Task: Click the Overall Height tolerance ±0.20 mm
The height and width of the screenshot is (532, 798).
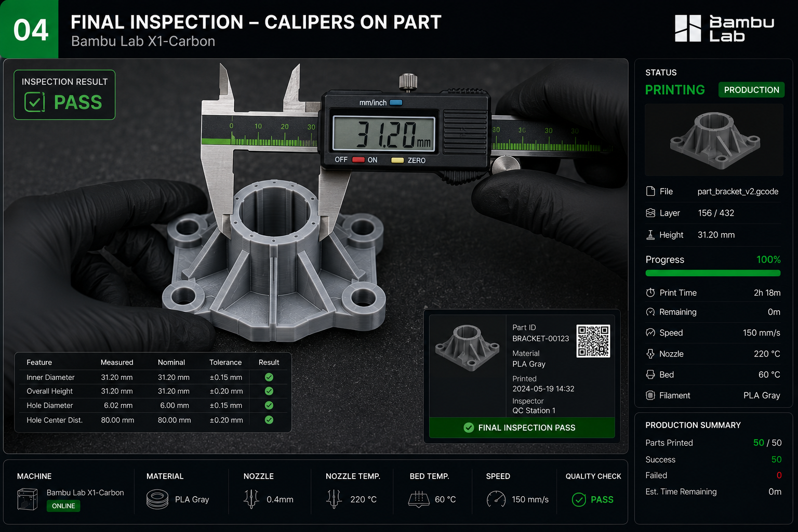Action: (226, 391)
